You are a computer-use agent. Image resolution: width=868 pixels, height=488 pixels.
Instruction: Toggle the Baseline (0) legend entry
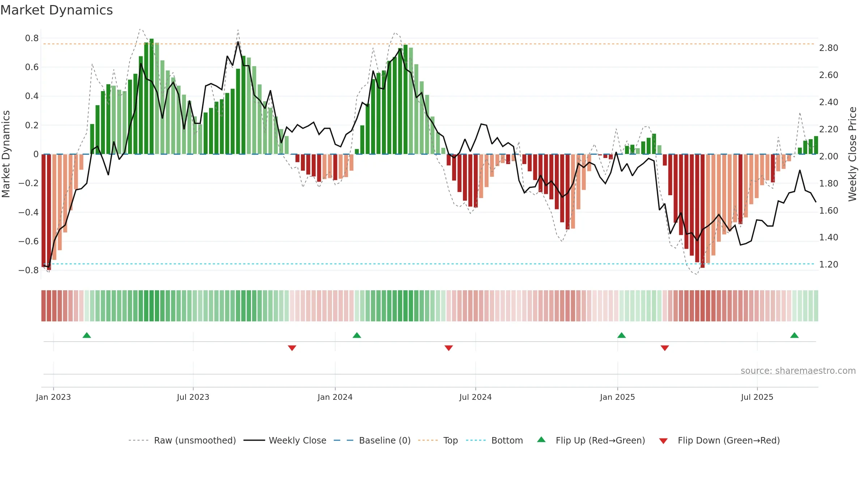372,440
